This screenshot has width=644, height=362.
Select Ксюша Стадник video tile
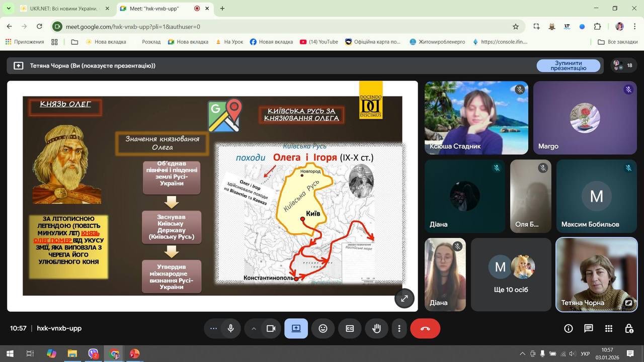pos(476,118)
